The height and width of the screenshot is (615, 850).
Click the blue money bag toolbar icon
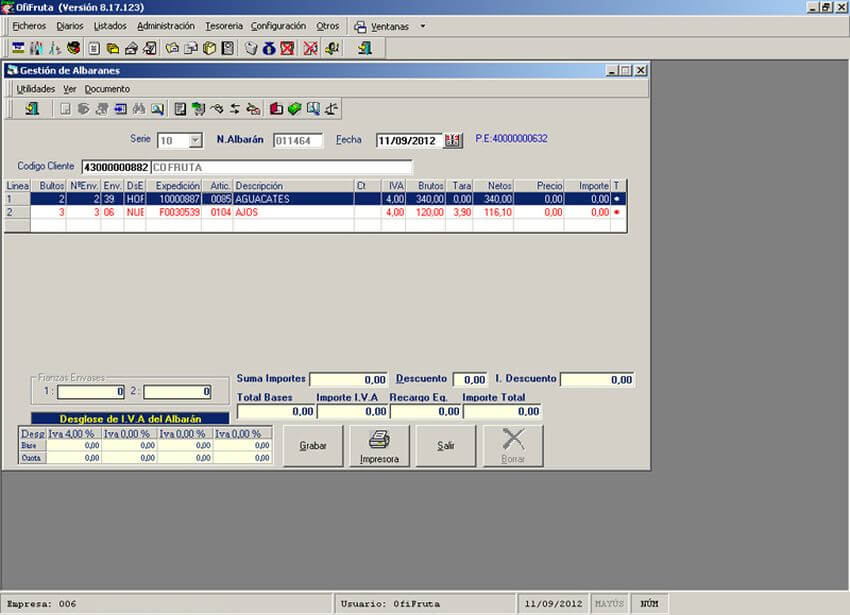[269, 48]
